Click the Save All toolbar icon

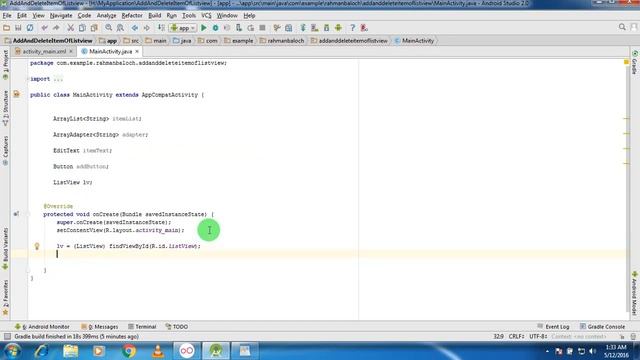pos(18,28)
